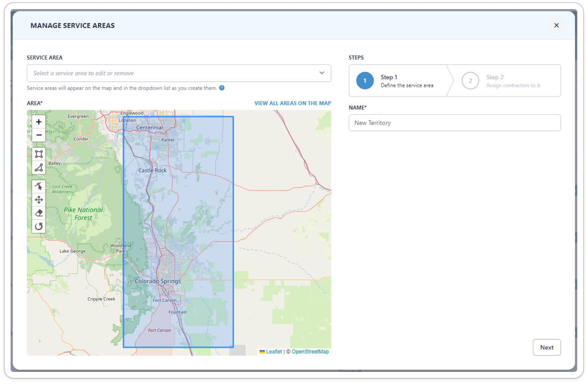Click the Conifer map label
588x384 pixels.
click(81, 139)
